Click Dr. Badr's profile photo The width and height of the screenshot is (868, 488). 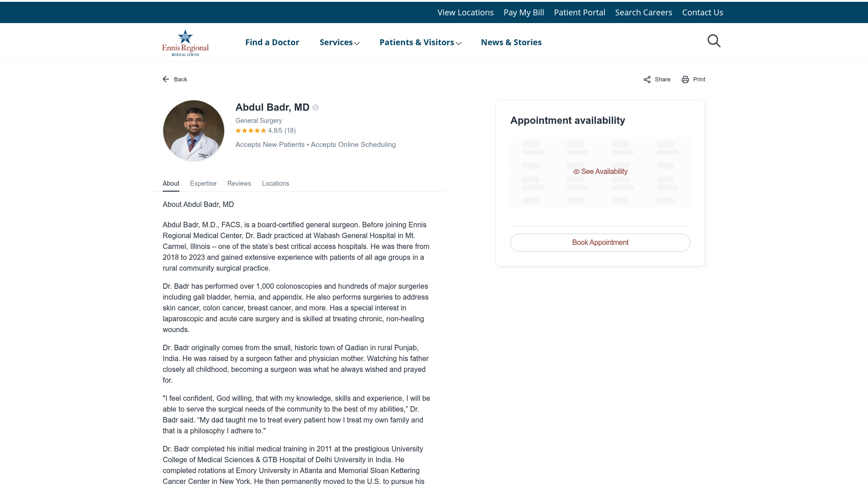point(193,131)
